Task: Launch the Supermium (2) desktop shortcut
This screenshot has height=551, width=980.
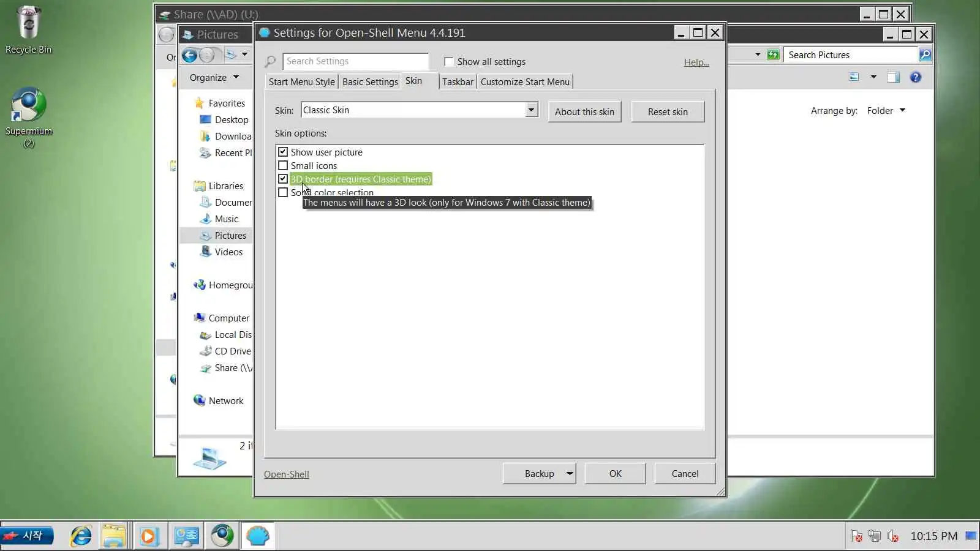Action: (x=29, y=118)
